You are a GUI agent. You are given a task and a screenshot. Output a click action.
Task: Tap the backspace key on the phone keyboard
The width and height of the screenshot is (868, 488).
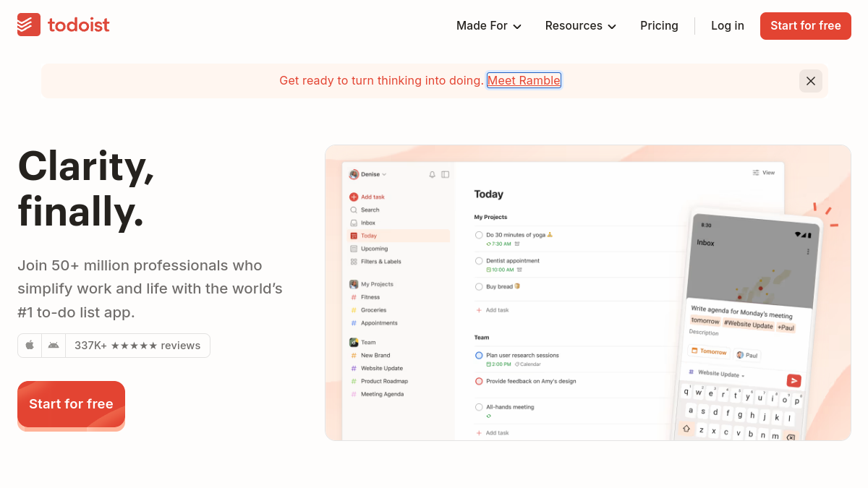point(790,437)
